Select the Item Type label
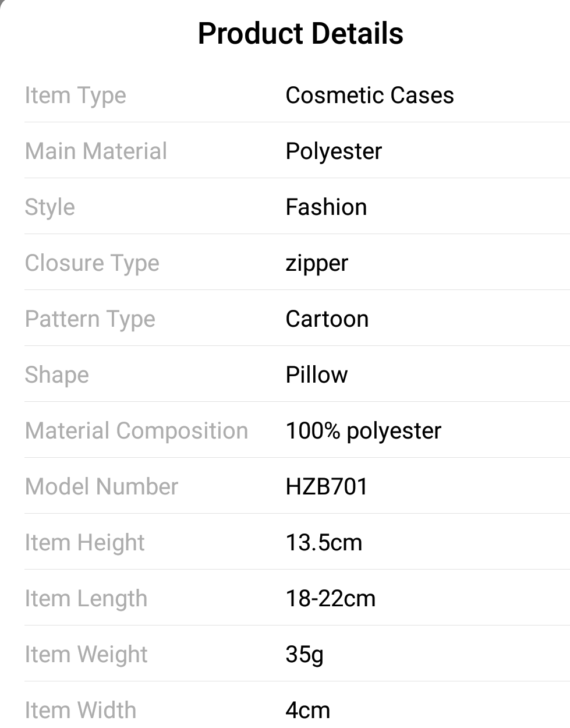The image size is (570, 728). [76, 96]
